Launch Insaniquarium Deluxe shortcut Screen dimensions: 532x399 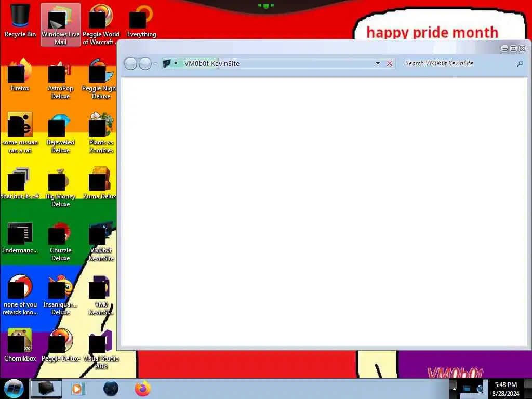click(60, 295)
